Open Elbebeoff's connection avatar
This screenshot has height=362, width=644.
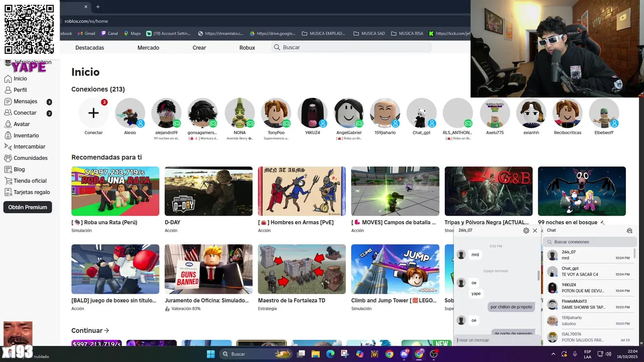(x=604, y=113)
